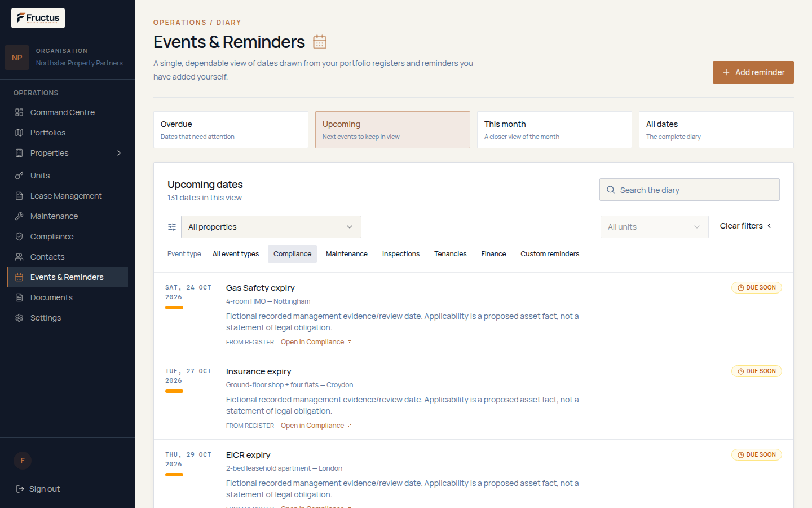Click the Fructus logo
The image size is (812, 508).
(38, 18)
